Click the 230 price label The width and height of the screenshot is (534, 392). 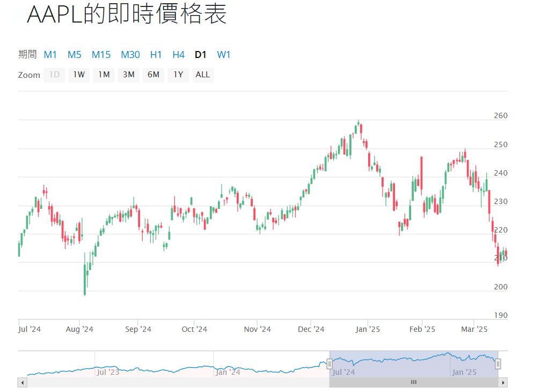pos(501,201)
